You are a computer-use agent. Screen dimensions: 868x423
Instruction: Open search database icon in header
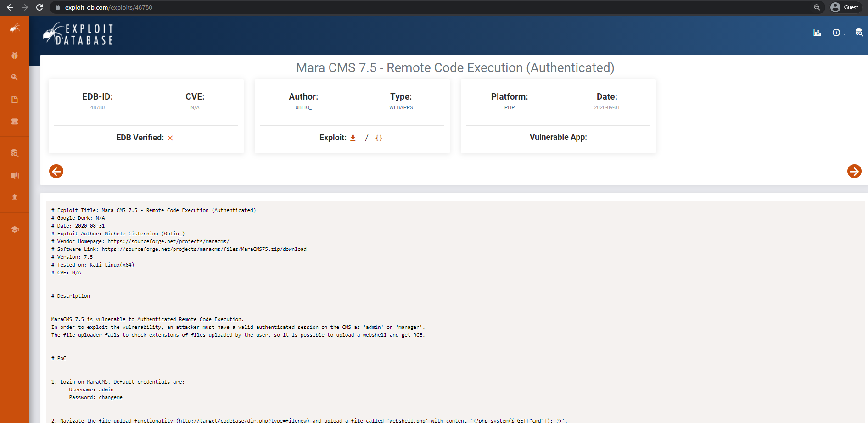(859, 33)
